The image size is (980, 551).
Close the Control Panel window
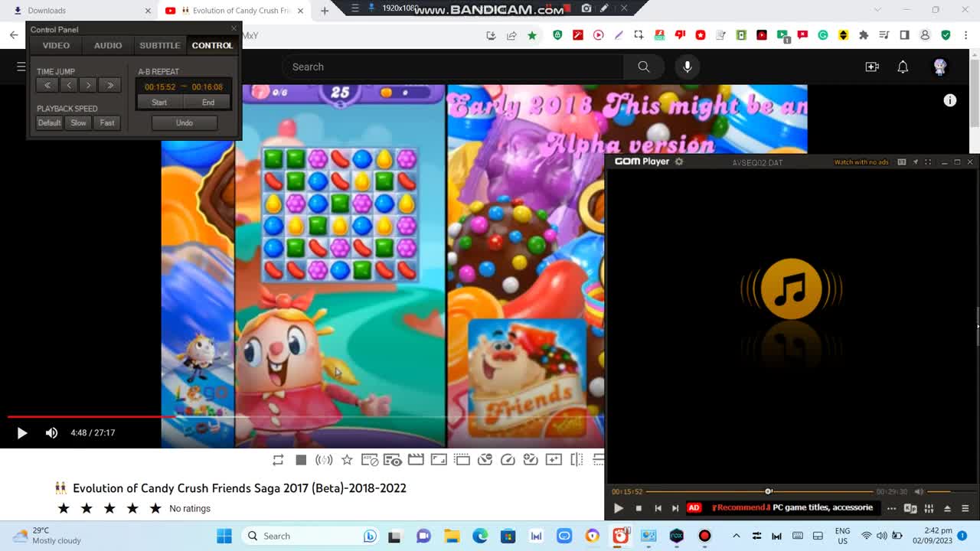(x=234, y=29)
